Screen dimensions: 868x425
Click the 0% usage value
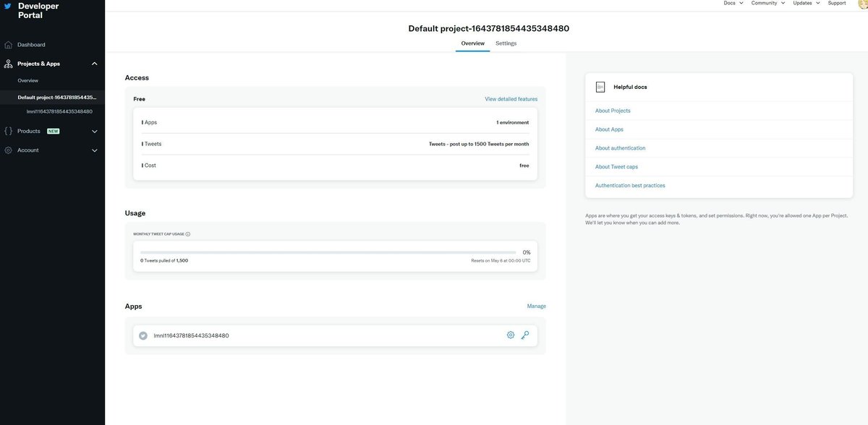click(x=527, y=252)
